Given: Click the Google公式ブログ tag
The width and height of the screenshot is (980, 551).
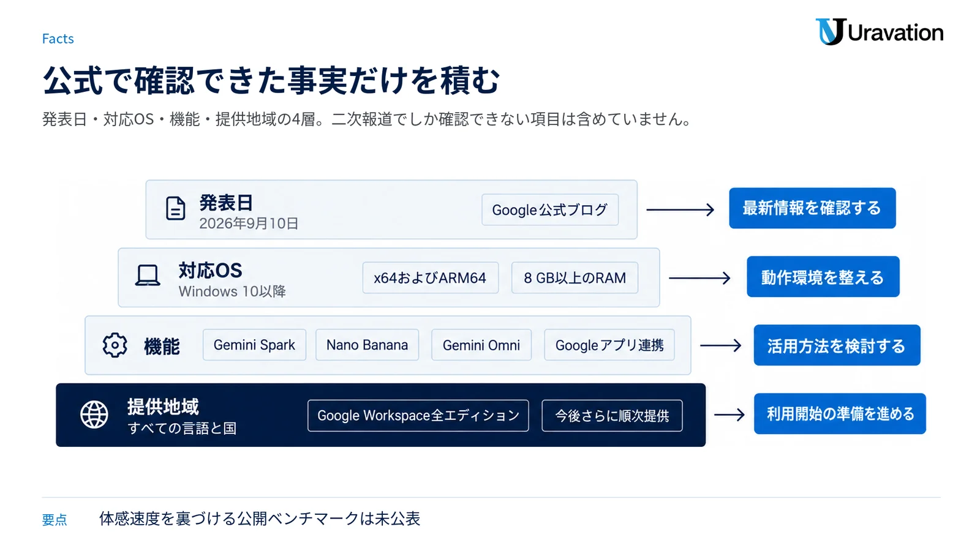Looking at the screenshot, I should (x=550, y=210).
